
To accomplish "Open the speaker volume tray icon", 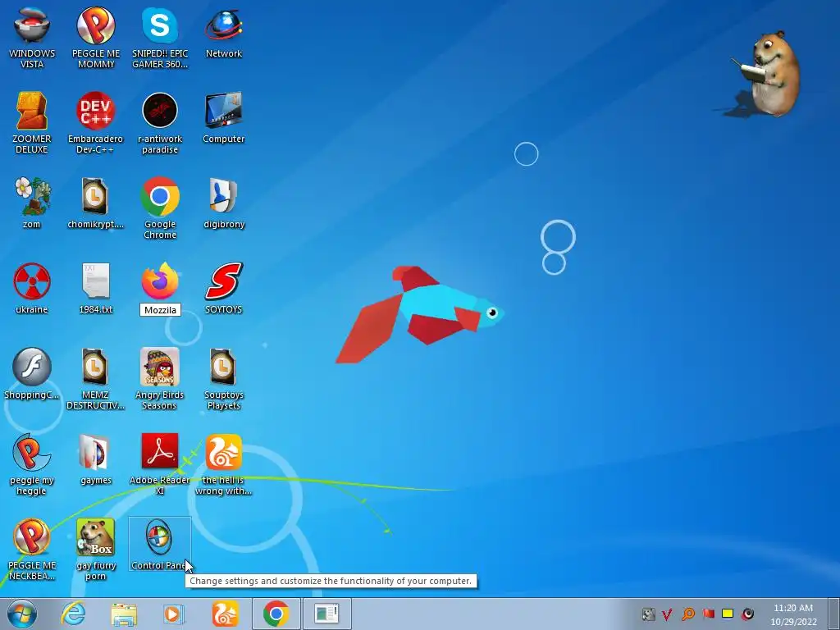I will [x=747, y=614].
